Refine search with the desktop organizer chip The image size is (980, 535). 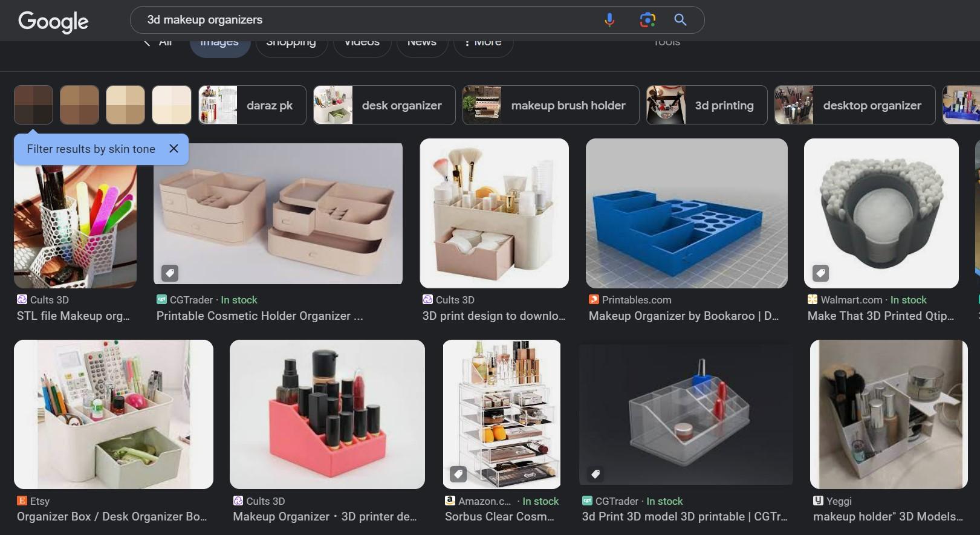pyautogui.click(x=855, y=105)
